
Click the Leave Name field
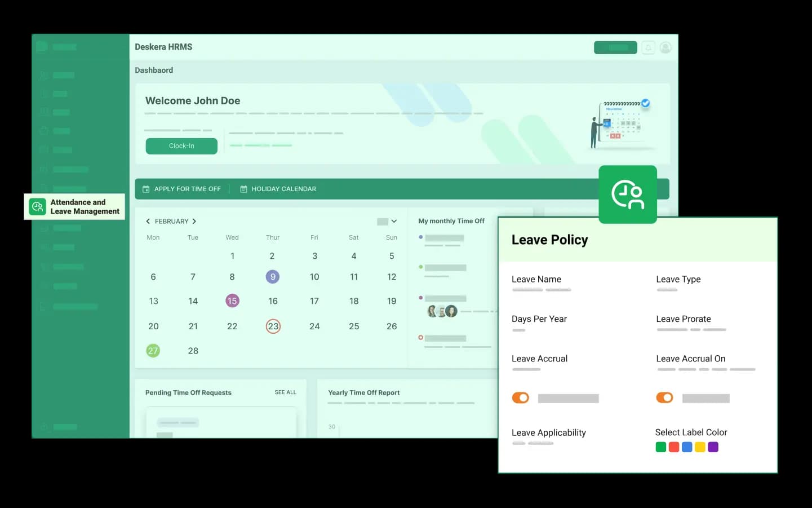542,284
